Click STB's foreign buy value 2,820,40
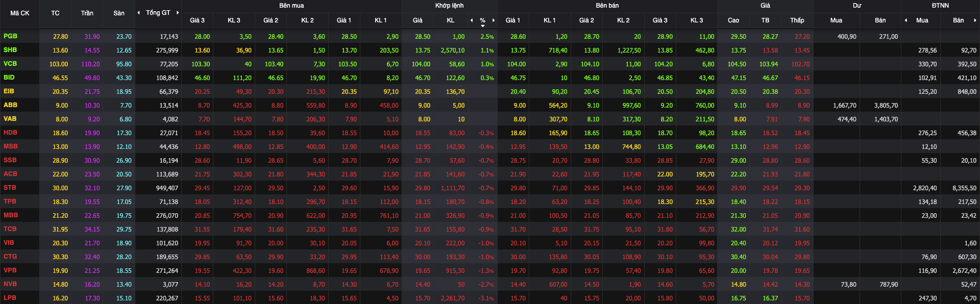 [925, 188]
